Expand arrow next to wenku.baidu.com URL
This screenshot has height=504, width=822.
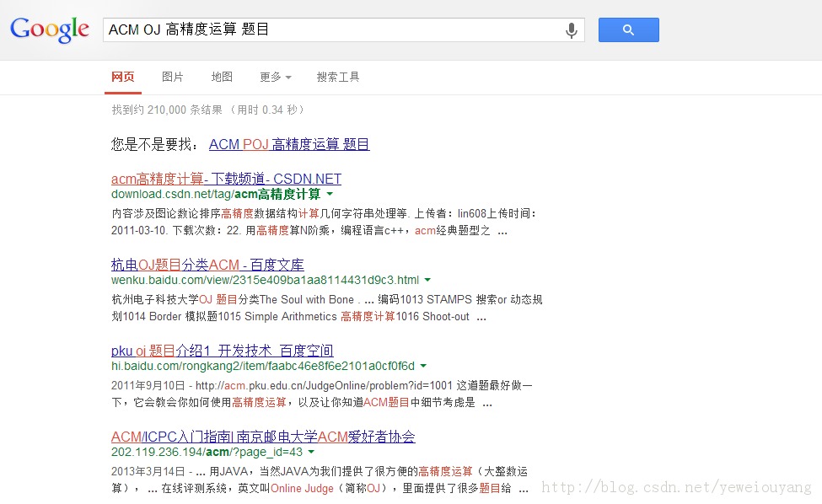[427, 280]
